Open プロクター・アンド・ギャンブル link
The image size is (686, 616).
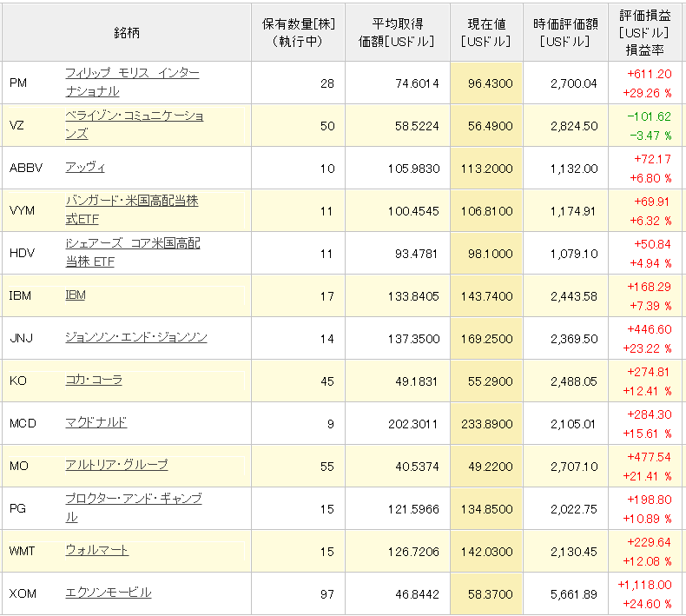[x=134, y=507]
